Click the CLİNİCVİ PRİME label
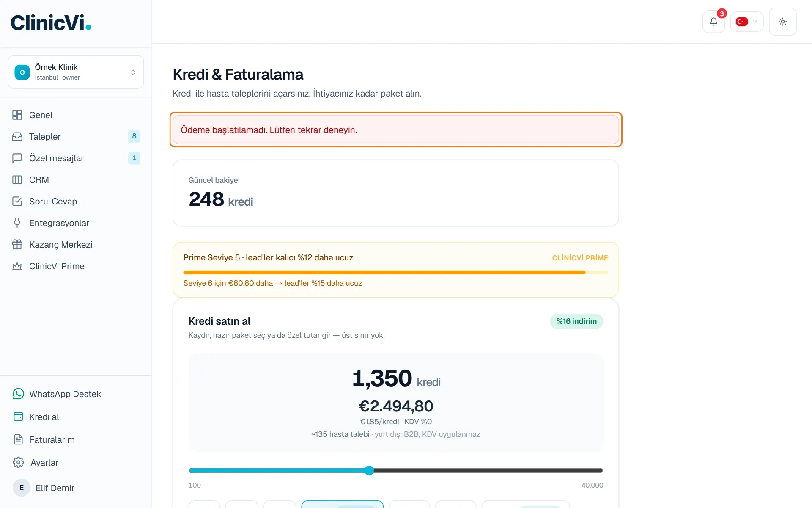This screenshot has width=812, height=508. (580, 258)
